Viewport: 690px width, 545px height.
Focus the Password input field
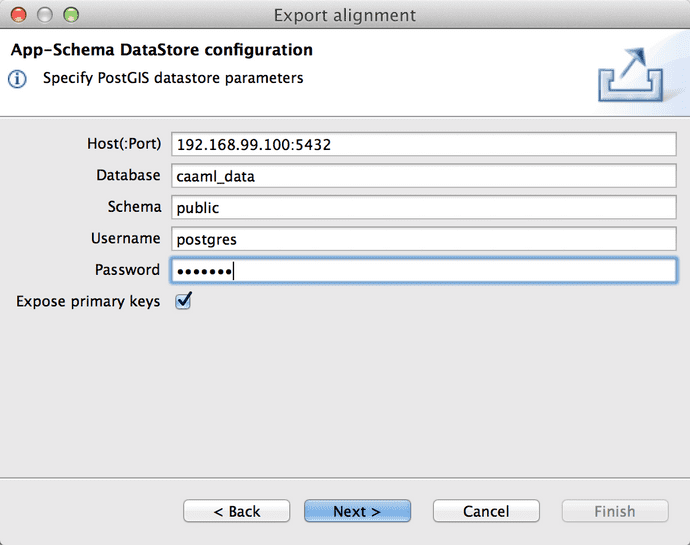(x=423, y=270)
